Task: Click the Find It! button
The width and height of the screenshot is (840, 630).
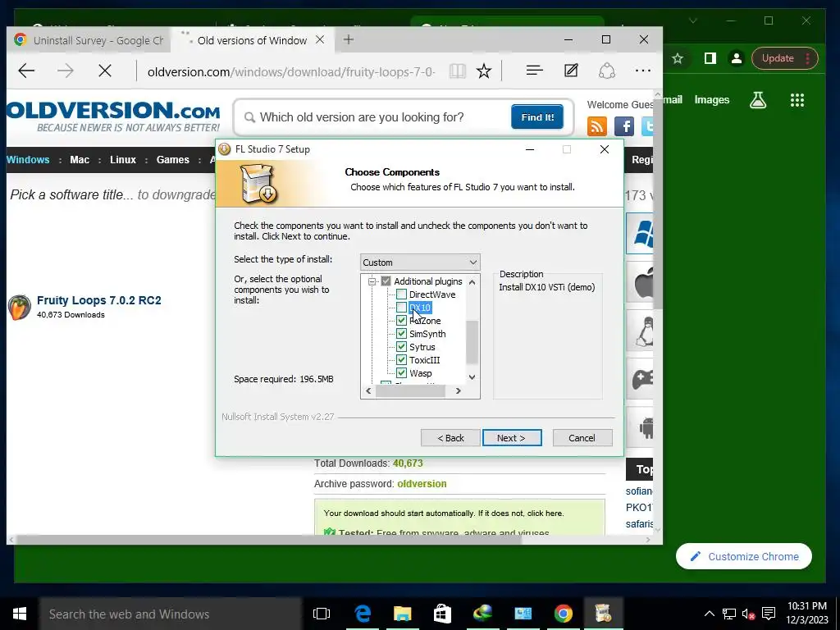Action: [537, 116]
